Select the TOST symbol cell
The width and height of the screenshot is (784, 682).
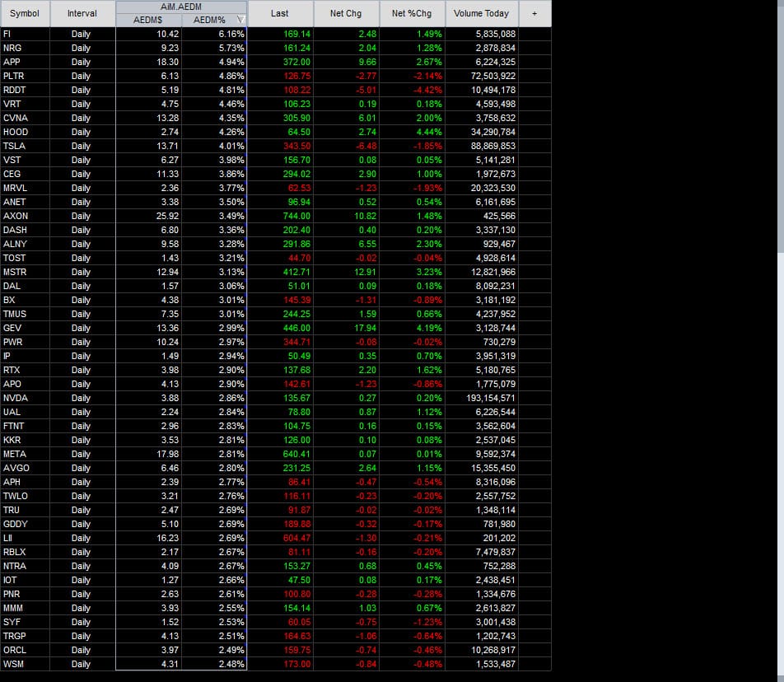click(25, 258)
